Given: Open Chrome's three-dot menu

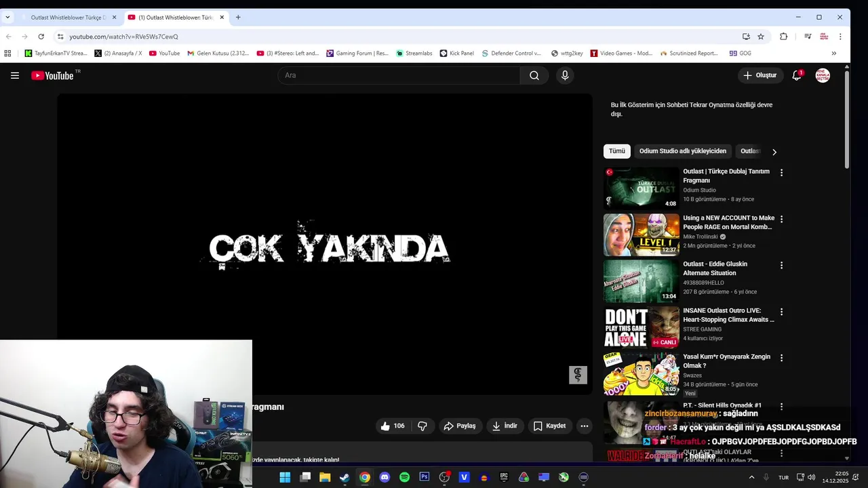Looking at the screenshot, I should (x=840, y=37).
